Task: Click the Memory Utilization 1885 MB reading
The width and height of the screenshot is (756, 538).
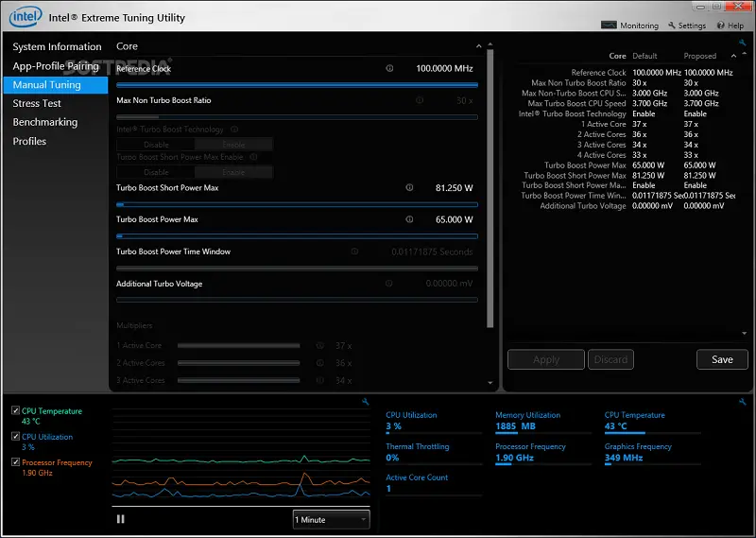Action: 515,426
